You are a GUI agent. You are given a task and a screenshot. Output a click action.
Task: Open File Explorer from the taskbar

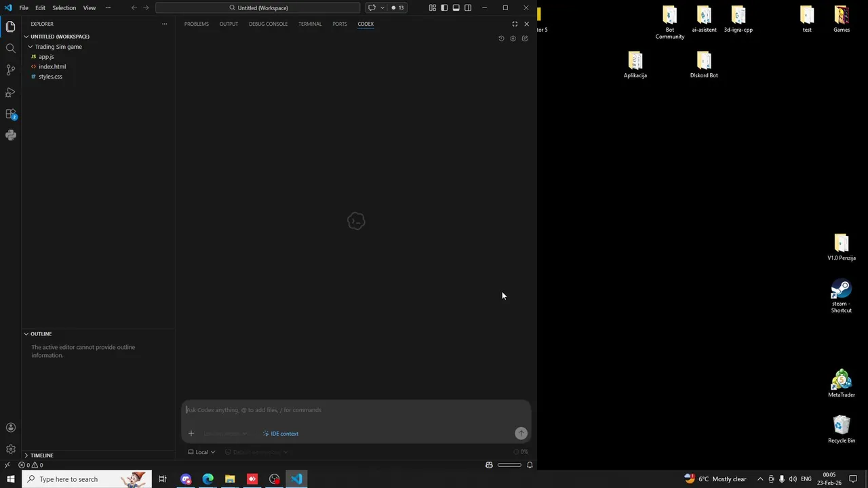point(230,479)
